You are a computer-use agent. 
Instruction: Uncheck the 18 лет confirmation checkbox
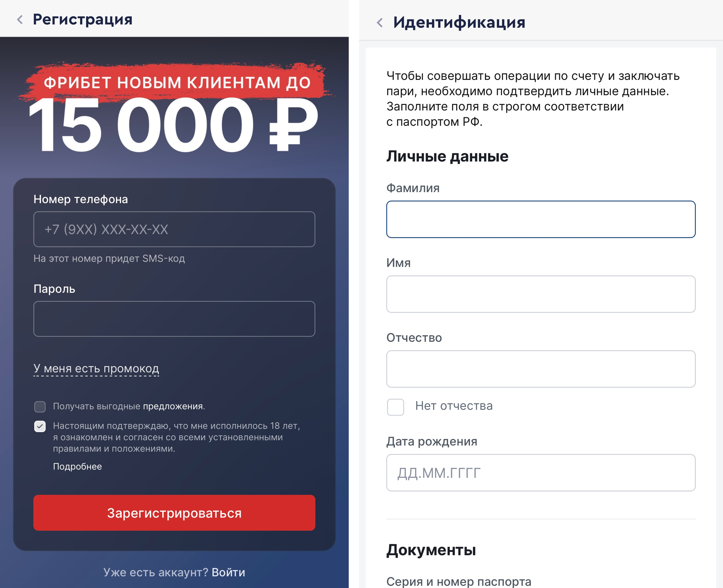tap(40, 426)
